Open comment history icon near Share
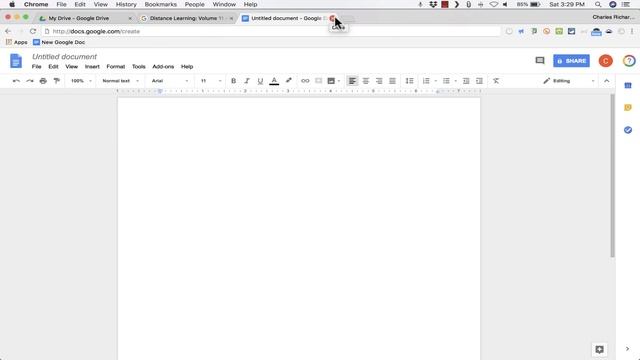Image resolution: width=640 pixels, height=360 pixels. coord(540,61)
